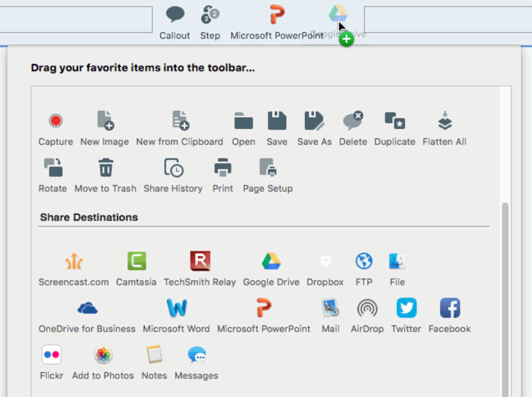Viewport: 532px width, 397px height.
Task: Select the Facebook share icon
Action: click(450, 307)
